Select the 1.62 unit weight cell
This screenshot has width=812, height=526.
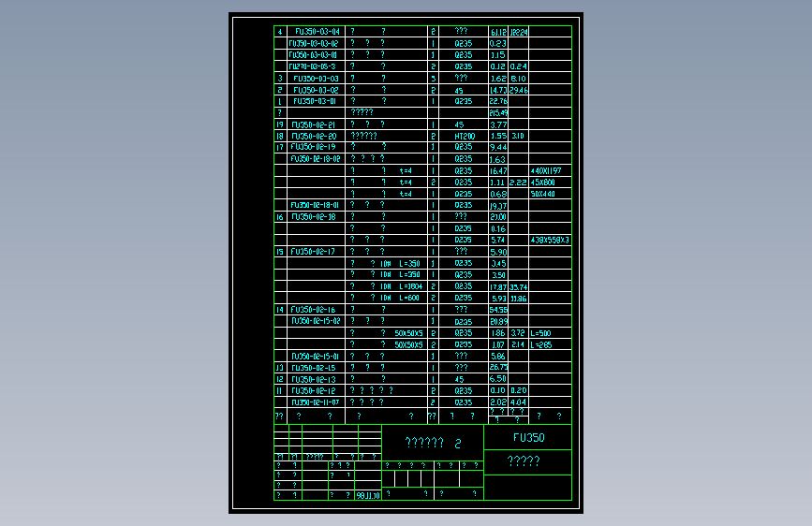[x=498, y=79]
